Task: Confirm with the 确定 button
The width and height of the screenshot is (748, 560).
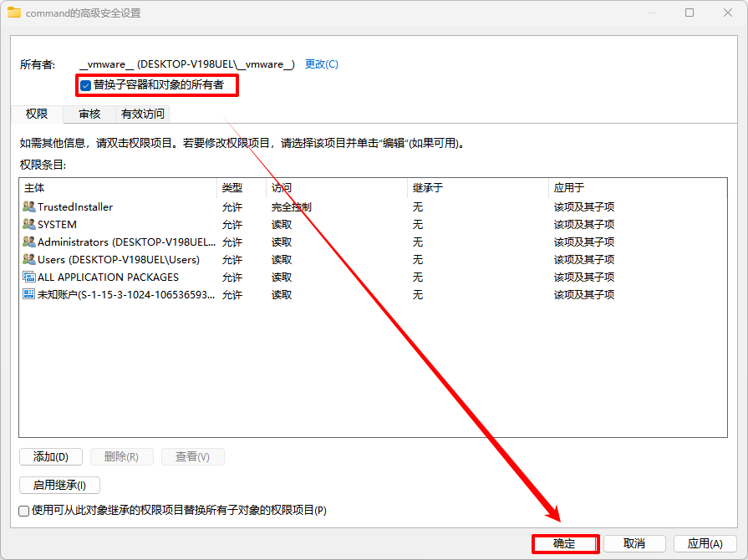Action: point(565,543)
